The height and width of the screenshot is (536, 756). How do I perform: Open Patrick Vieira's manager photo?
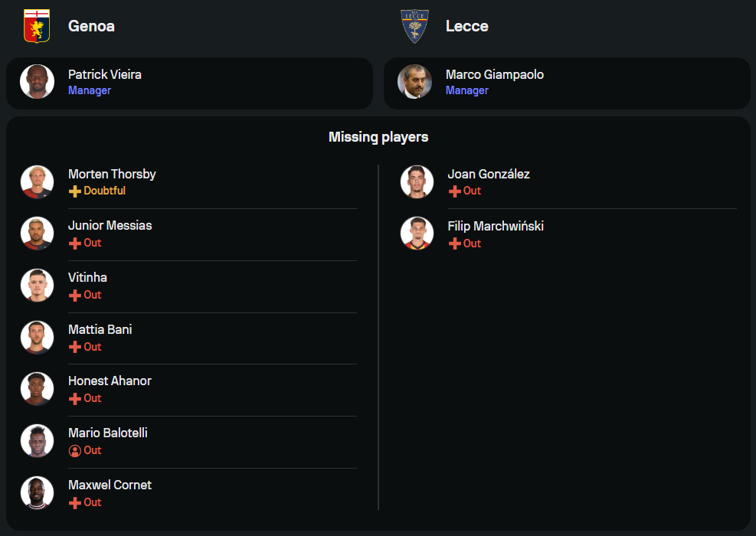pyautogui.click(x=37, y=82)
